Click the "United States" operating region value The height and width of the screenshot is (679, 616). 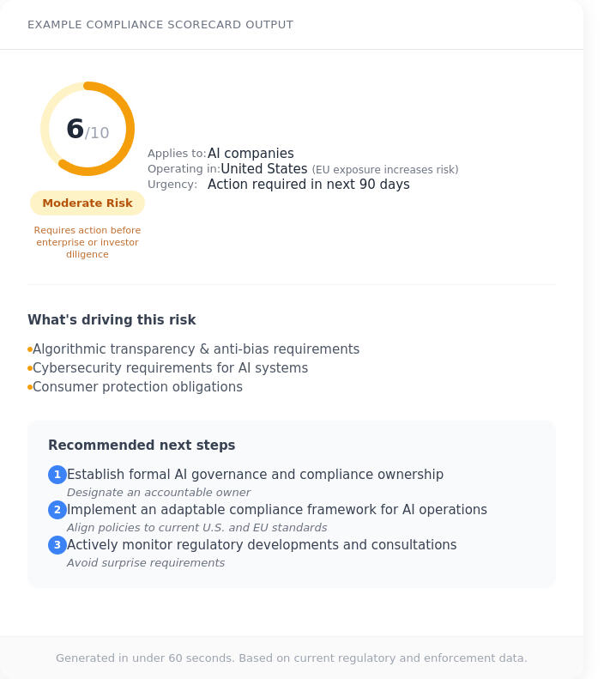pos(264,169)
